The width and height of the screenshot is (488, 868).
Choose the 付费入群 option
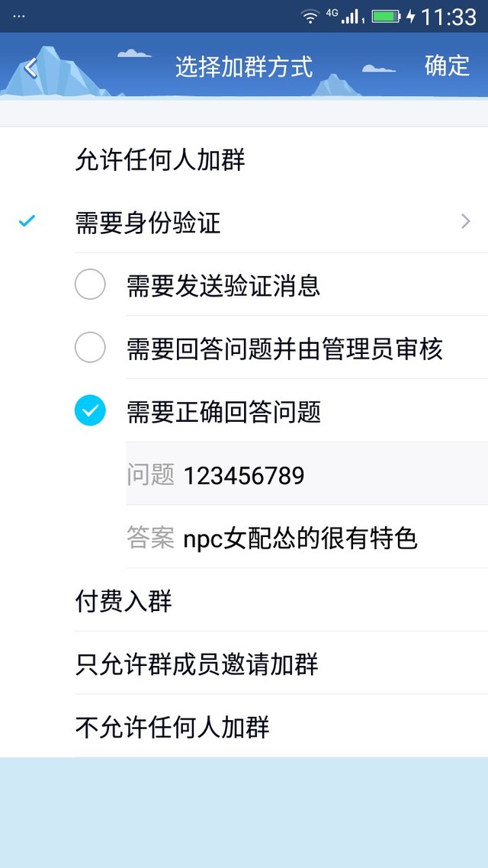[x=124, y=601]
